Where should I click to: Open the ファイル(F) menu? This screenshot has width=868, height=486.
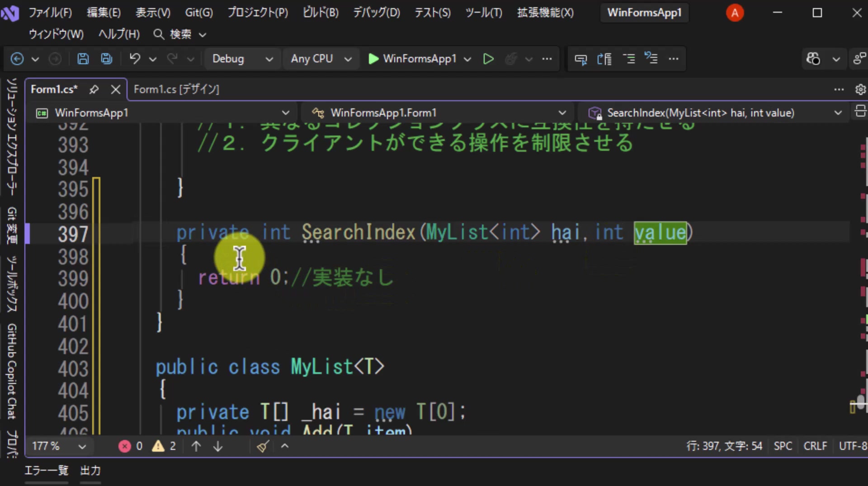[50, 13]
